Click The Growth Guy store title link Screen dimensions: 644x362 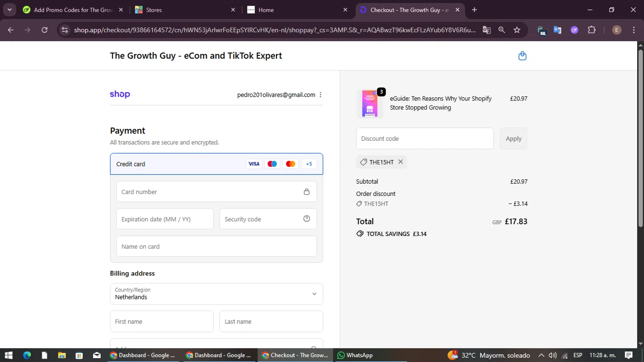pos(196,56)
